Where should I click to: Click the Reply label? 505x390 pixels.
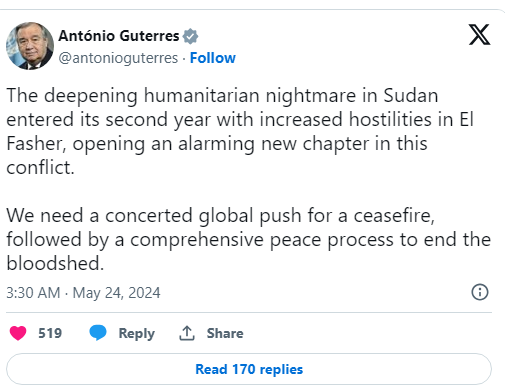coord(137,334)
